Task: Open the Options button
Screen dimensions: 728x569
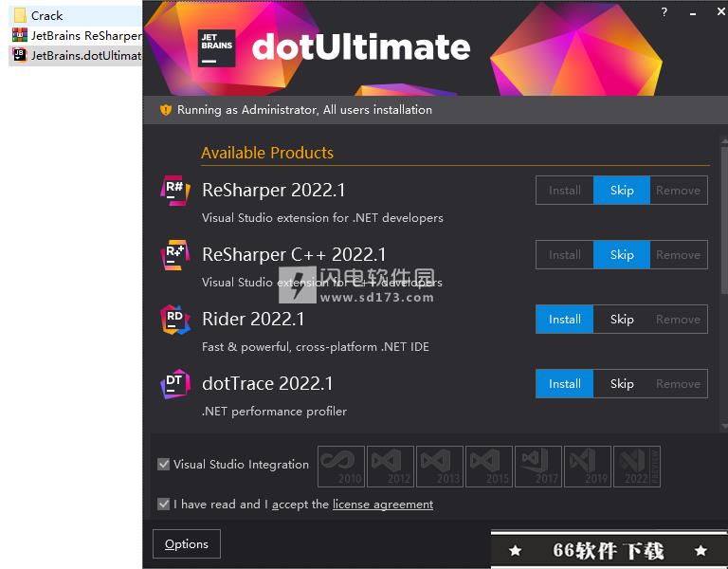Action: 187,544
